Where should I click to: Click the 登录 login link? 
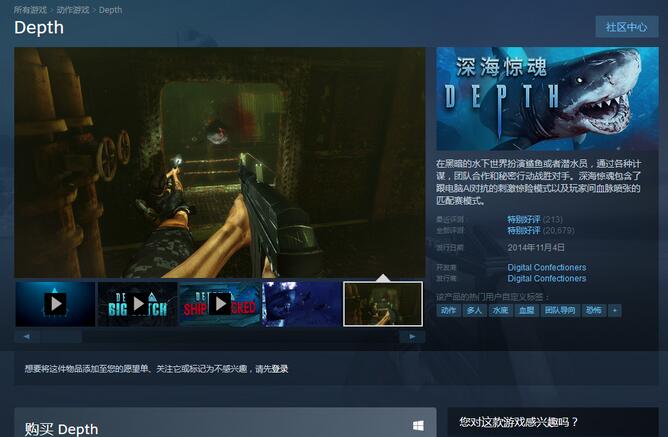(279, 369)
